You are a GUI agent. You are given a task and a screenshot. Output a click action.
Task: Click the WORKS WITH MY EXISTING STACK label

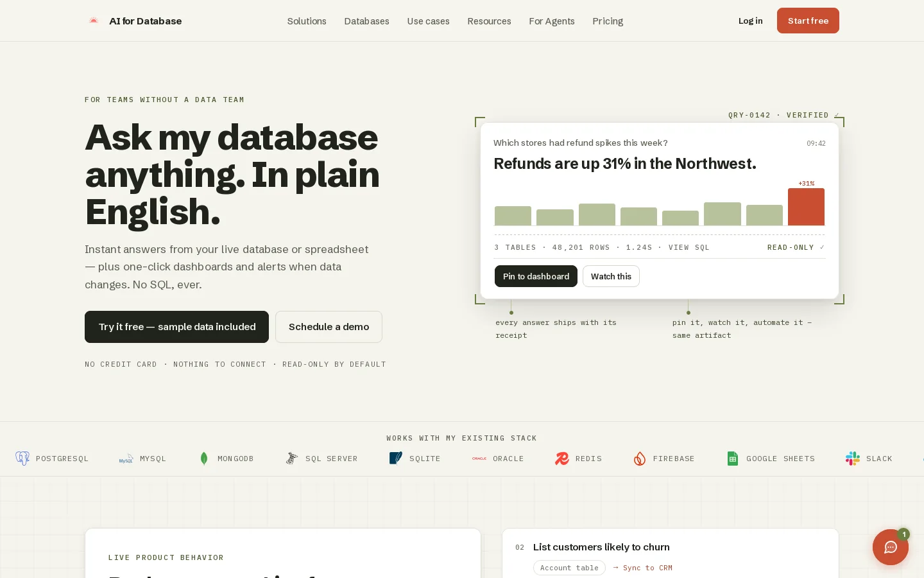click(461, 438)
